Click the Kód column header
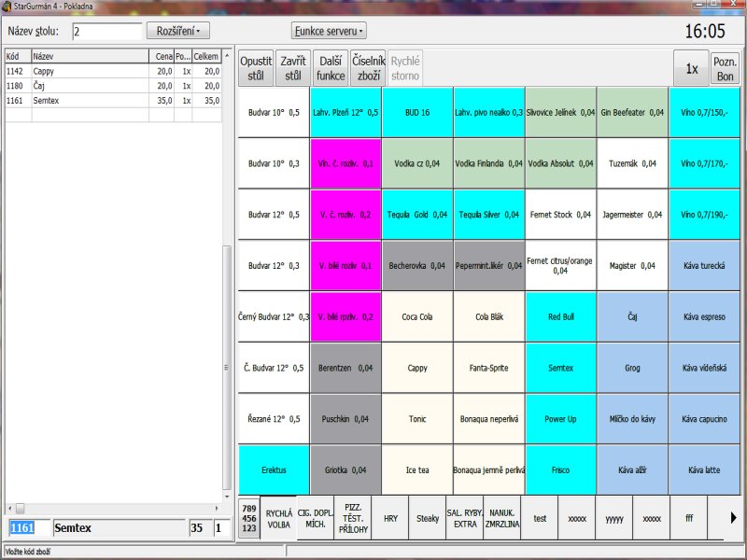Image resolution: width=747 pixels, height=560 pixels. 18,56
